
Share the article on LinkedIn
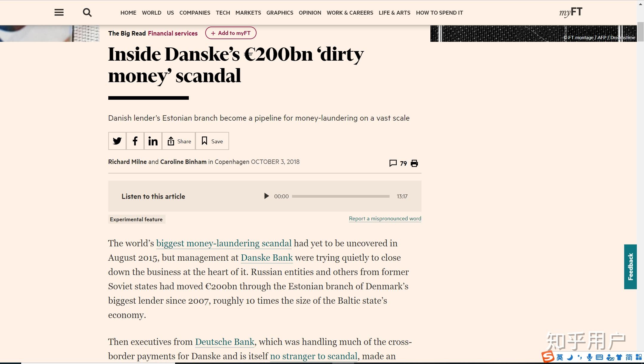tap(153, 141)
